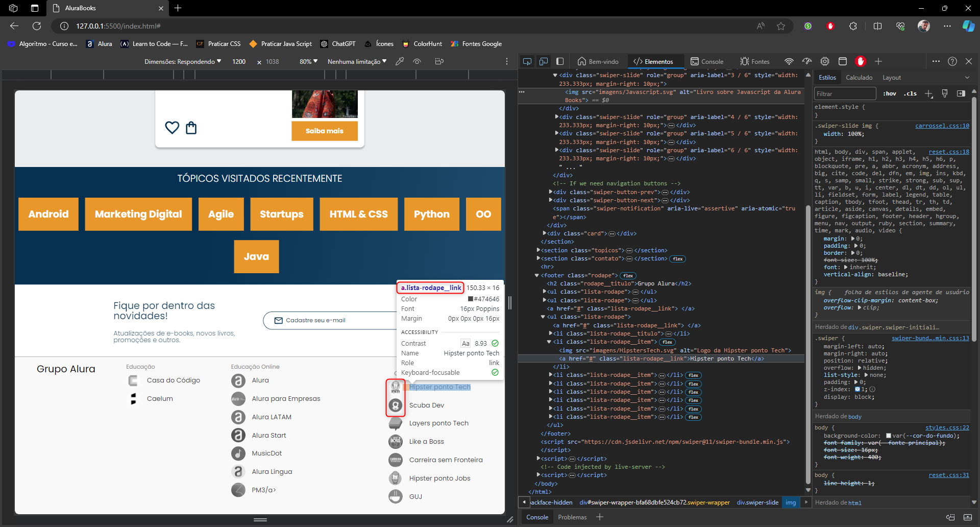
Task: Open device toolbar three-dot menu
Action: pos(507,61)
